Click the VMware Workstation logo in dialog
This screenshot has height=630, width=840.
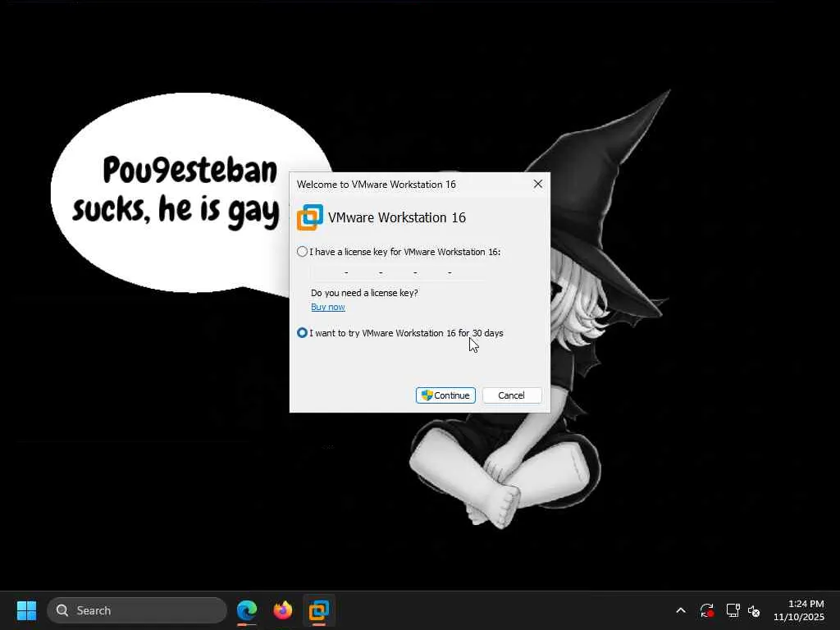click(310, 217)
